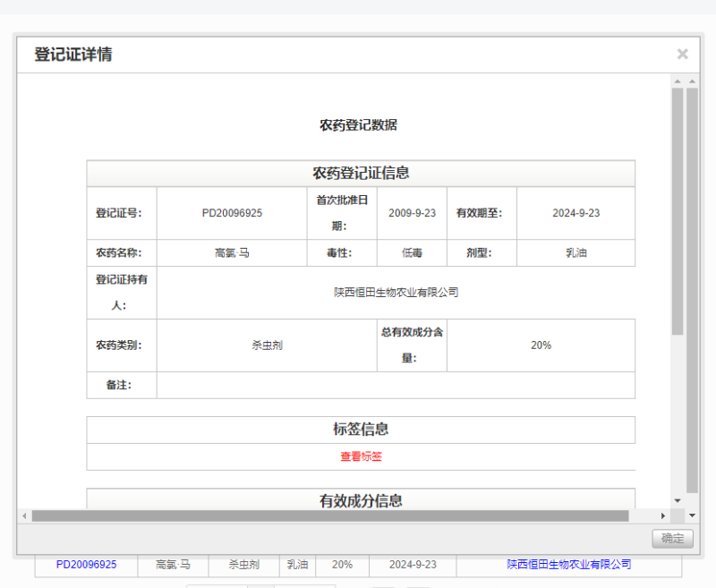Screen dimensions: 716x588
Task: Click the 农药类别: label
Action: [119, 345]
